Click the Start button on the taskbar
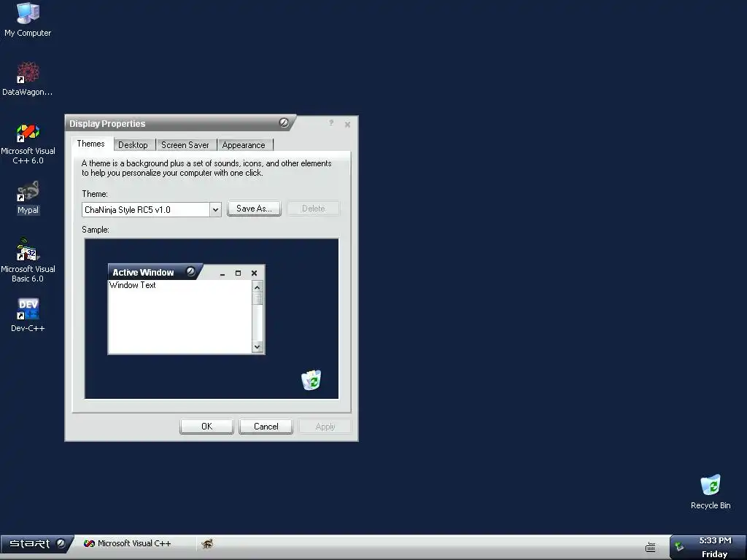 click(37, 543)
